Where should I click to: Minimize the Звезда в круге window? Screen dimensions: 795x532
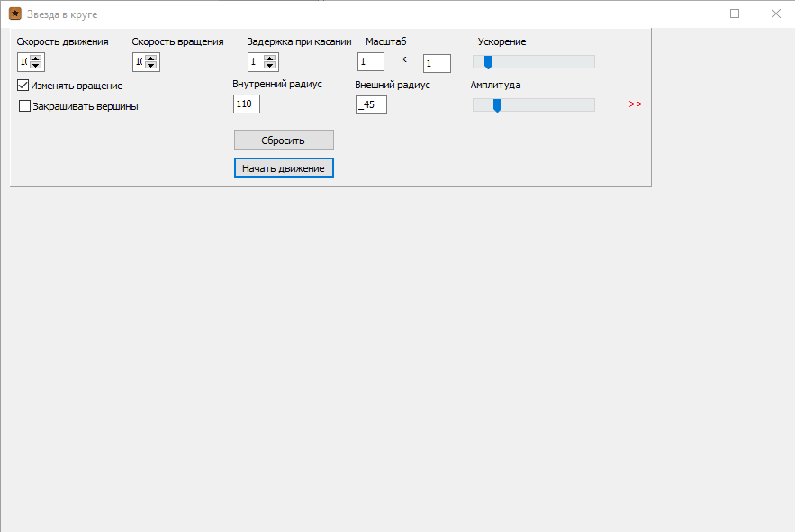tap(694, 14)
